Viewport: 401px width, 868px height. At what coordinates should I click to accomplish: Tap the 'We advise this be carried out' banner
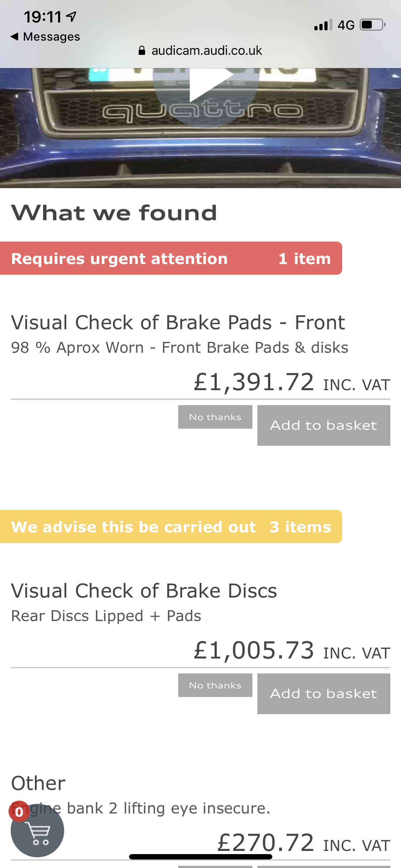pos(171,527)
